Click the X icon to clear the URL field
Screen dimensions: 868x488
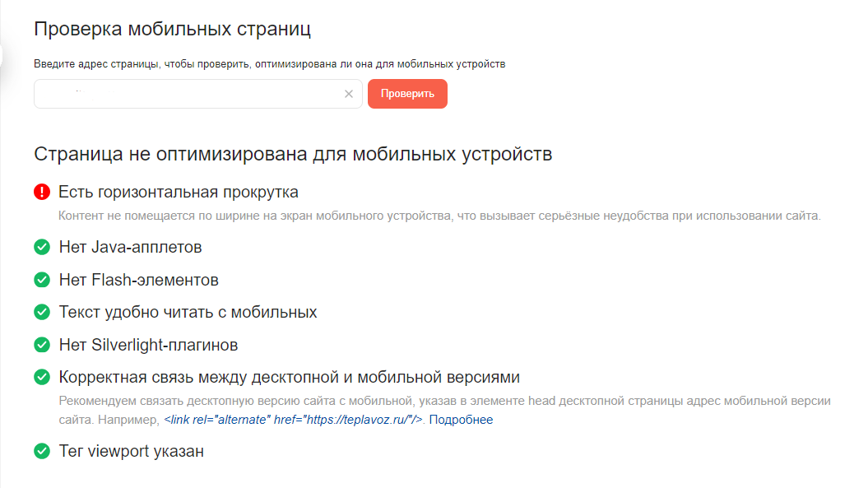tap(348, 94)
